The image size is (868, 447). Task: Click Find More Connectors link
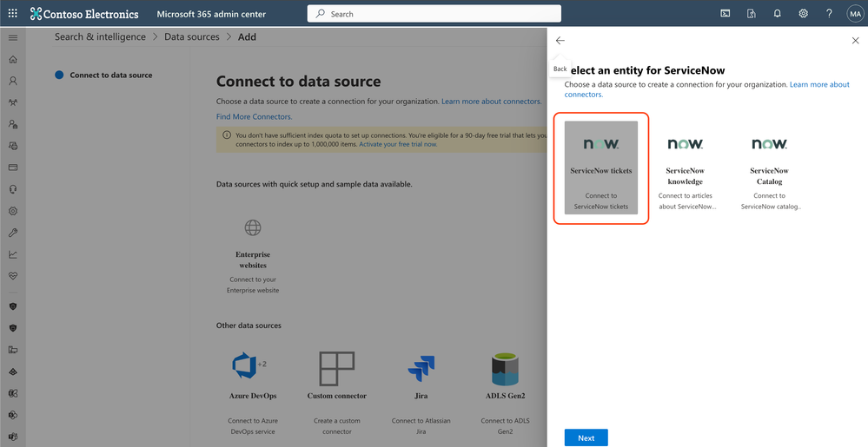pyautogui.click(x=254, y=116)
